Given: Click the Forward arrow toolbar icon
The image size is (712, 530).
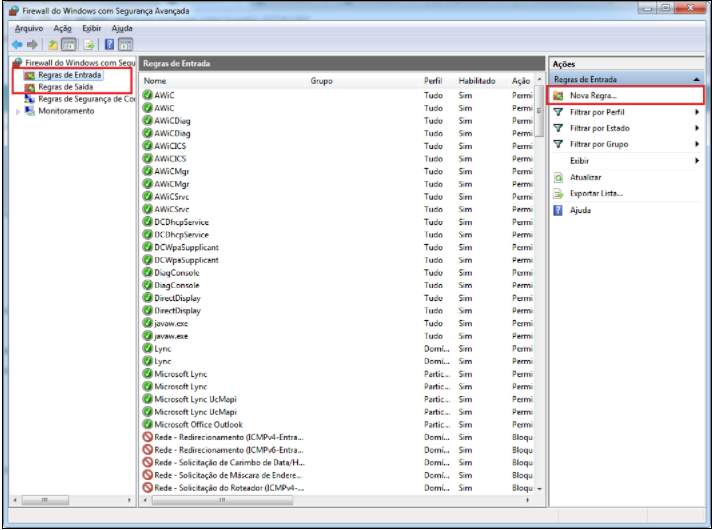Looking at the screenshot, I should coord(32,45).
